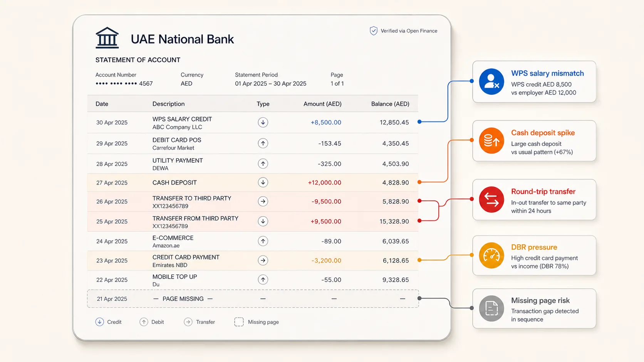Open the Cash deposit spike card title
The image size is (644, 362).
(543, 133)
